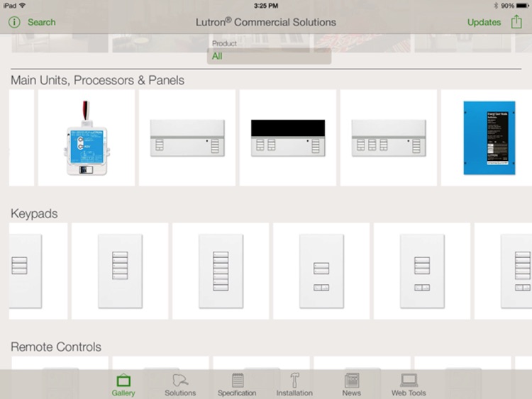This screenshot has height=399, width=532.
Task: Open the info circle icon
Action: [14, 23]
